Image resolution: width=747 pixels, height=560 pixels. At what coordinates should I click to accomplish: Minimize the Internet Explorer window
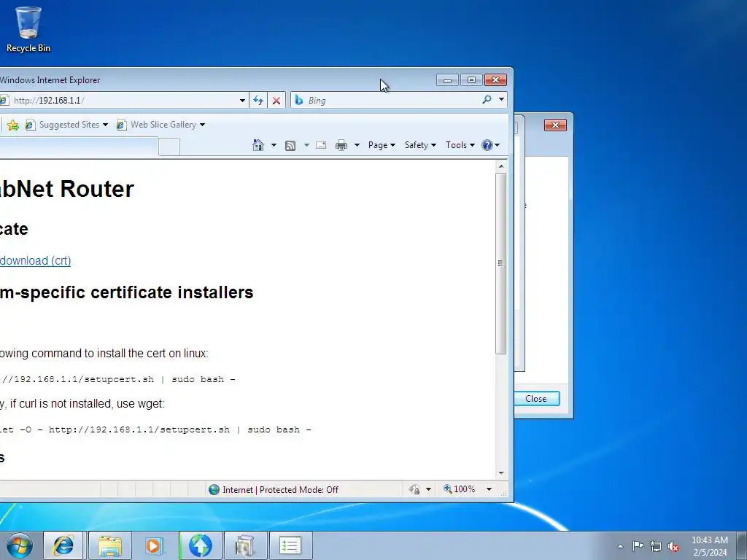point(448,80)
